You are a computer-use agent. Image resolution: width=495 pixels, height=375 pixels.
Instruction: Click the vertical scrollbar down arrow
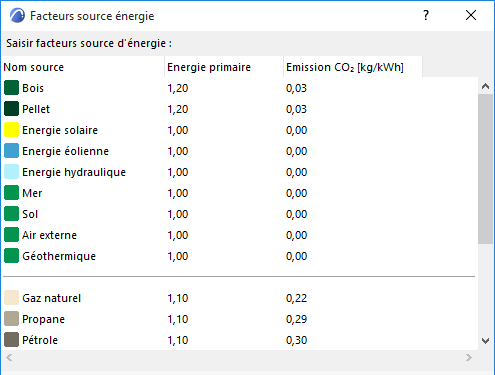(486, 341)
